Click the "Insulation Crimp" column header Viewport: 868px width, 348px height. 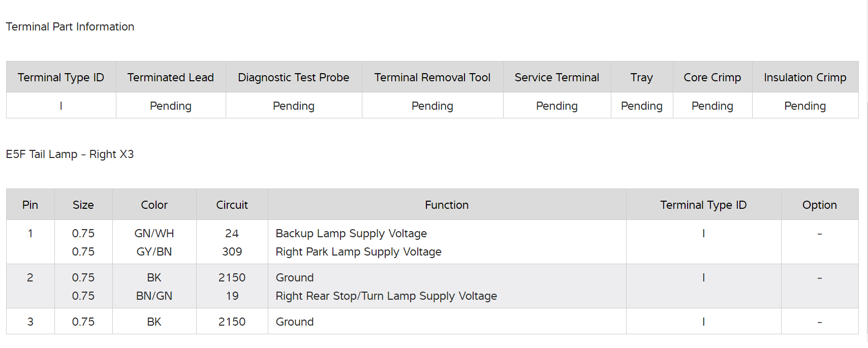click(805, 77)
